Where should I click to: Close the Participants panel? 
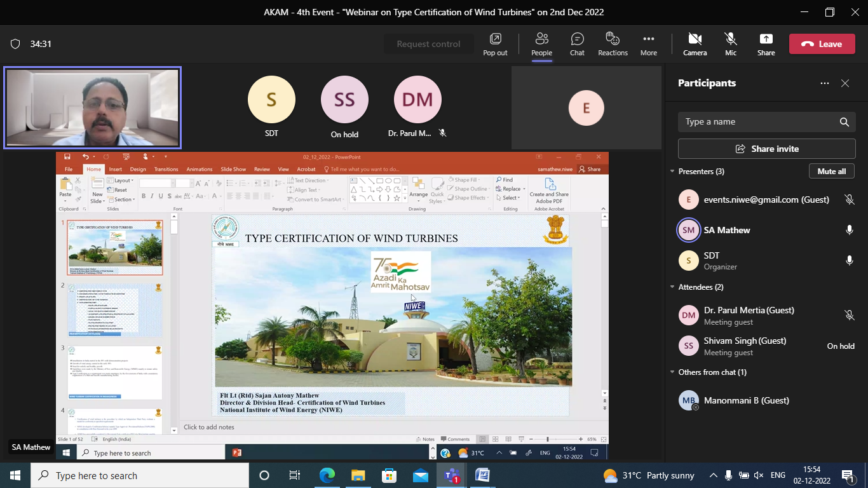coord(845,83)
